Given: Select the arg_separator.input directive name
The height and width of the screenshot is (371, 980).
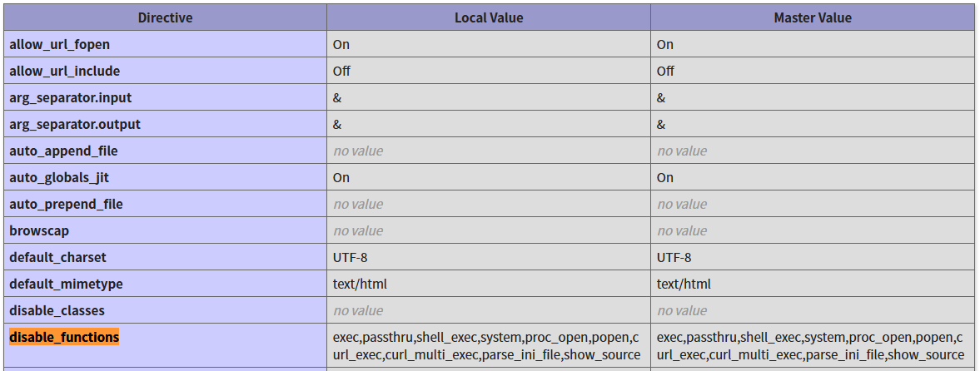Looking at the screenshot, I should (70, 97).
